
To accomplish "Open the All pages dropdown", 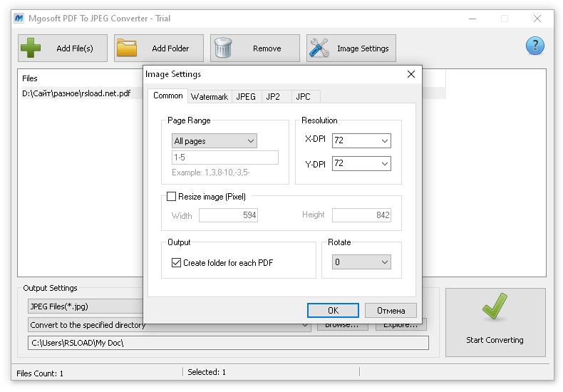I will [x=215, y=140].
